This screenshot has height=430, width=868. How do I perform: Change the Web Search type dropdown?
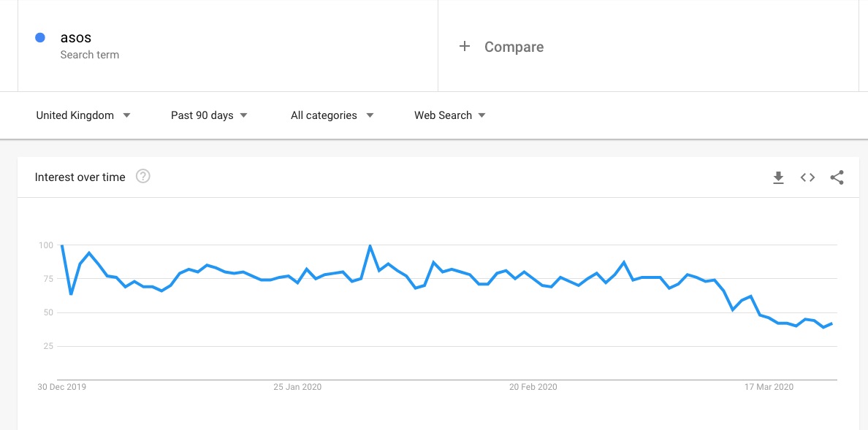(449, 115)
